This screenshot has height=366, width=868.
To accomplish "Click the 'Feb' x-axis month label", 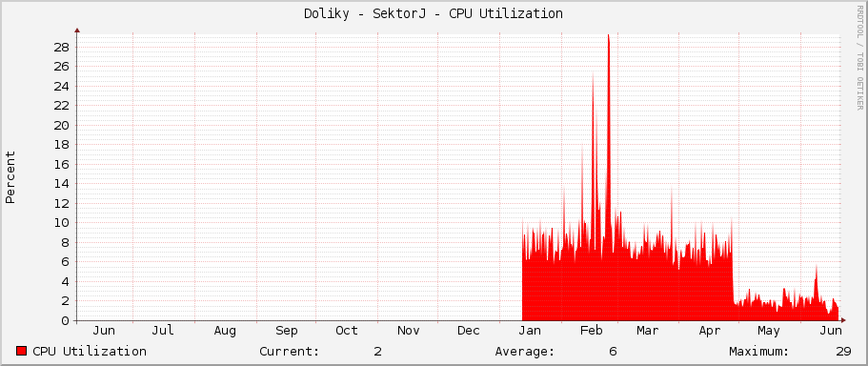I will click(x=591, y=331).
